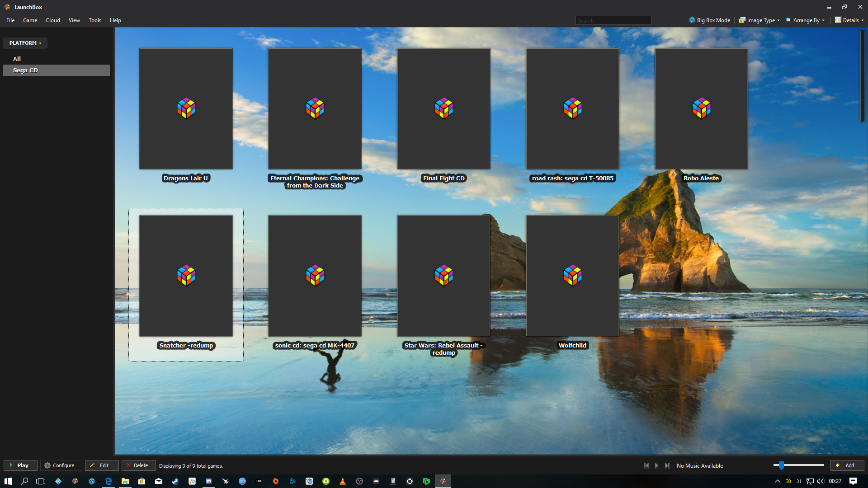
Task: Open the File menu
Action: pyautogui.click(x=10, y=20)
